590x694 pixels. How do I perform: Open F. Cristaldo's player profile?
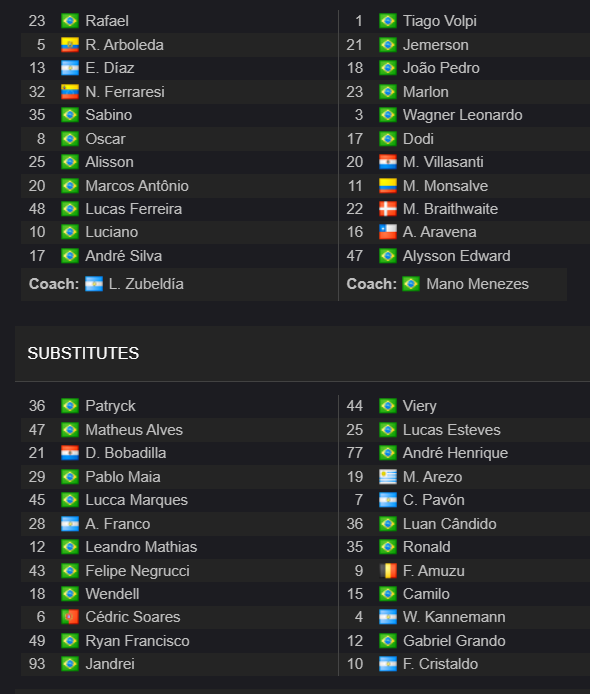coord(440,664)
